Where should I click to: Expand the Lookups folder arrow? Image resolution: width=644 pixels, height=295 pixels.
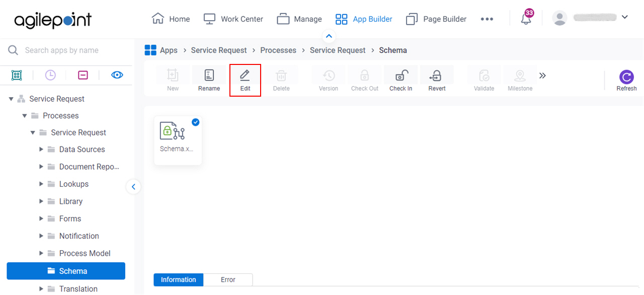click(41, 184)
